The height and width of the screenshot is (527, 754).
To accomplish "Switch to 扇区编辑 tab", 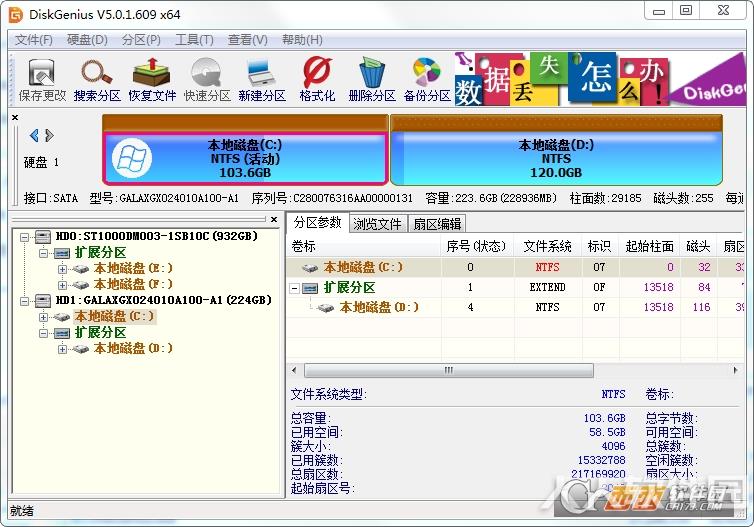I will pos(437,224).
